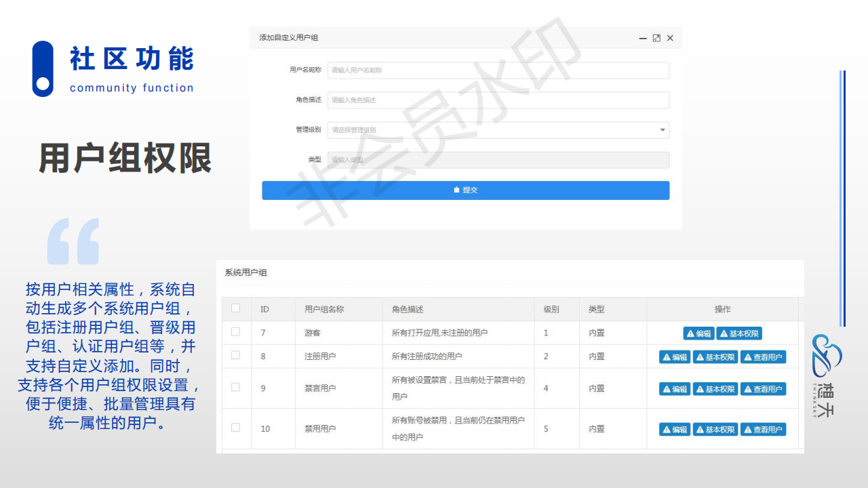Click the 用户组名称 column header
Viewport: 868px width, 488px height.
click(x=339, y=309)
